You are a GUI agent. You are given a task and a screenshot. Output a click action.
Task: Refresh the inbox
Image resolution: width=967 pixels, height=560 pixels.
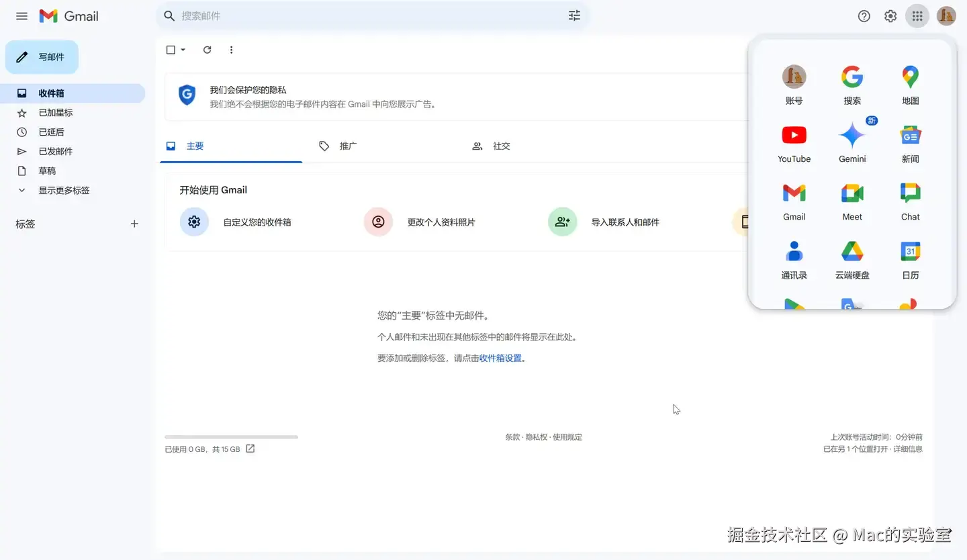coord(207,50)
